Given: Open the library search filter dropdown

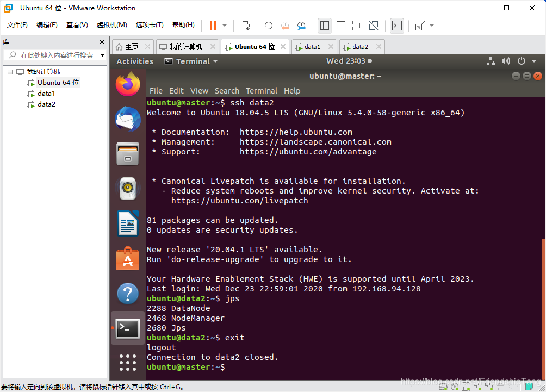Looking at the screenshot, I should click(x=102, y=55).
